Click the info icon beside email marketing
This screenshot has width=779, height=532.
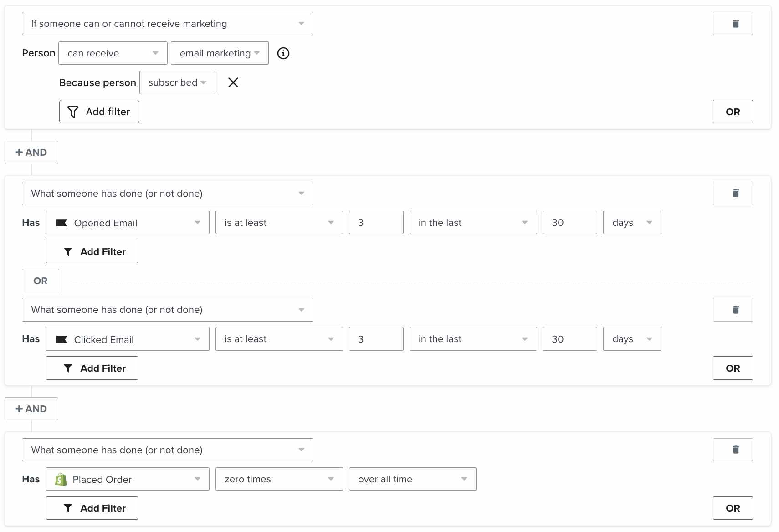[x=283, y=53]
